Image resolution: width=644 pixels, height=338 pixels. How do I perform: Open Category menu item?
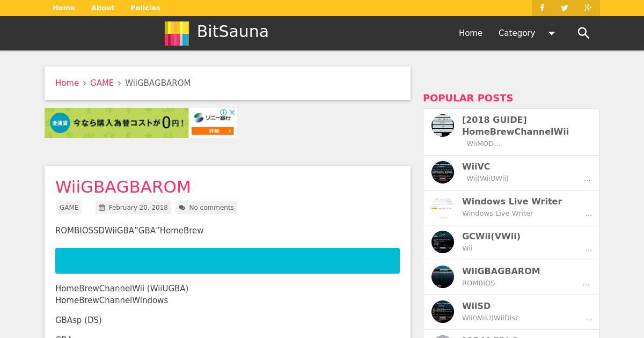click(x=517, y=33)
